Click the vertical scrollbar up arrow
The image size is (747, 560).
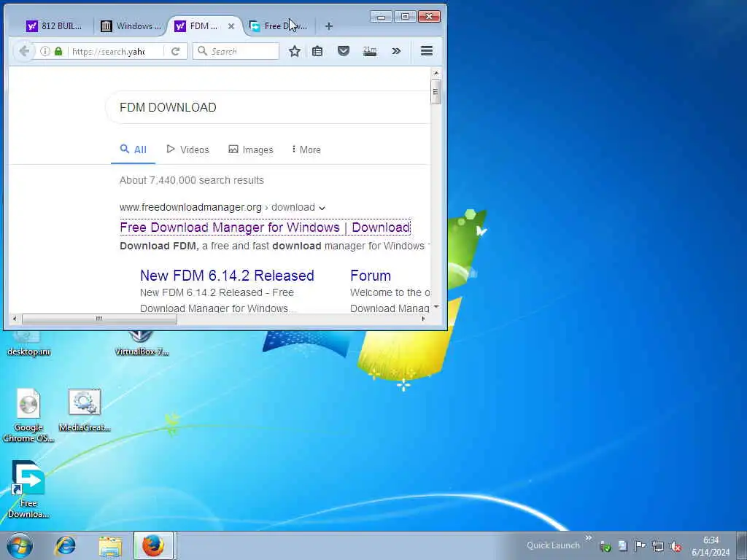click(436, 74)
